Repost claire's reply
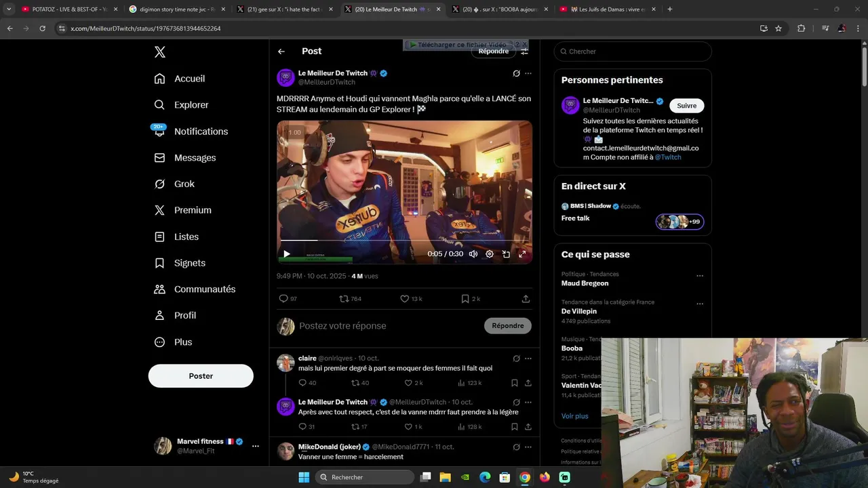 (359, 383)
